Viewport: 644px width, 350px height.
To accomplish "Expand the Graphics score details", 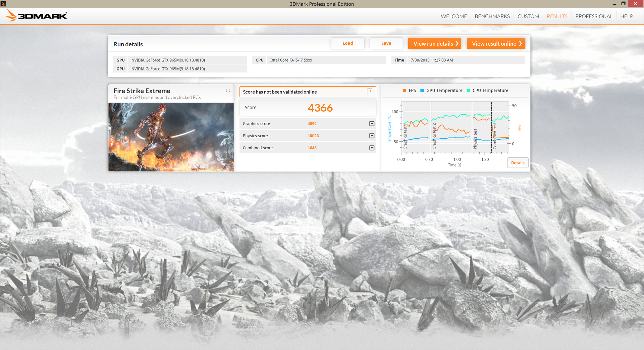I will coord(372,124).
